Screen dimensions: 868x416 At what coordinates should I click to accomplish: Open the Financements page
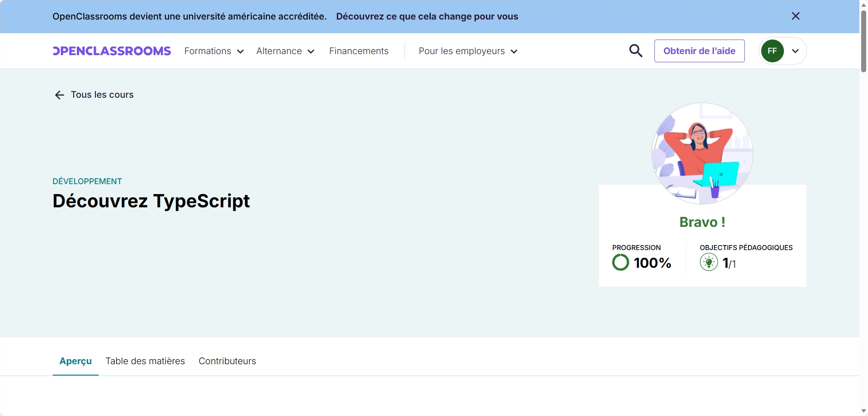coord(359,51)
